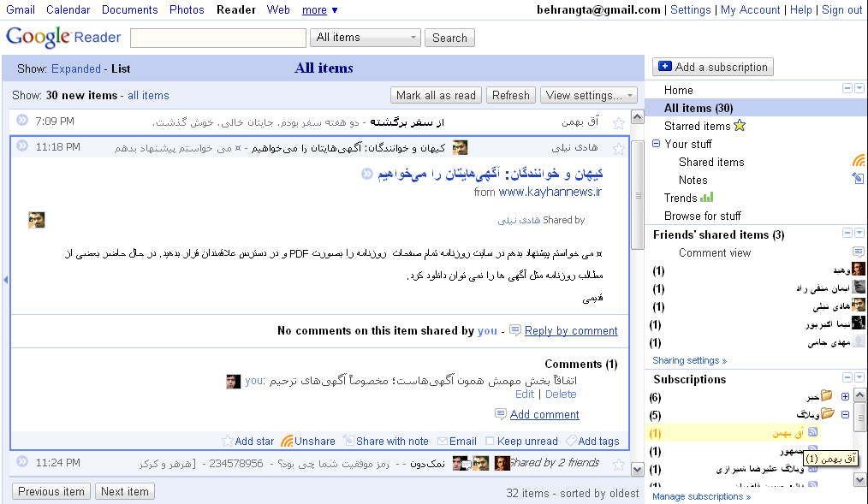Click the RSS feed icon beside آق بهمن subscription
The image size is (868, 504).
click(x=815, y=433)
